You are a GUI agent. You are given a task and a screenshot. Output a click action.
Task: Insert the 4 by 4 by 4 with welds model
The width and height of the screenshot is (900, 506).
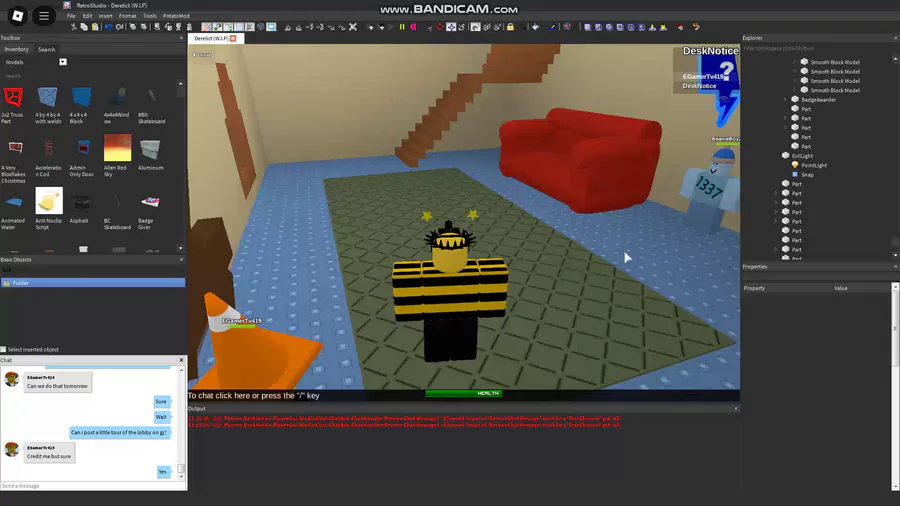tap(48, 105)
